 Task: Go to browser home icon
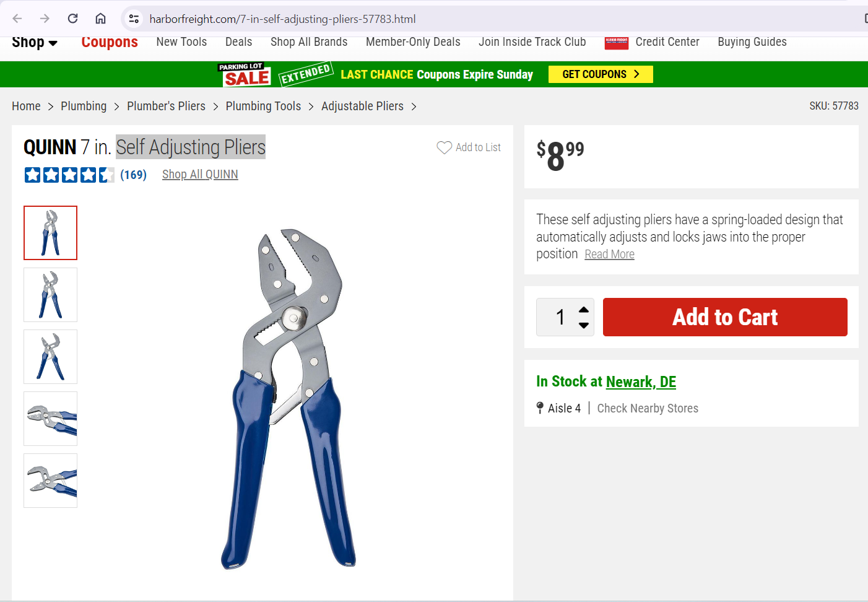pos(100,19)
